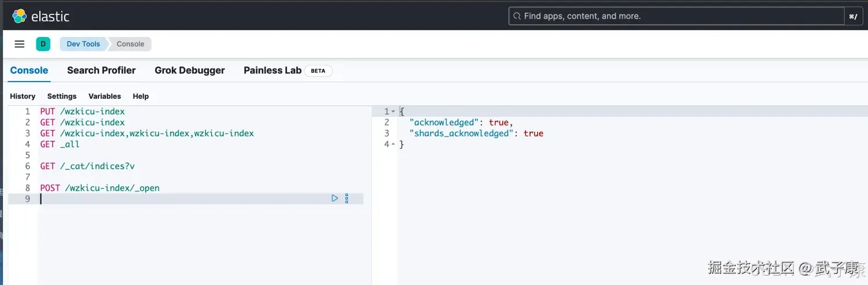Click the Dev Tools breadcrumb

point(83,44)
